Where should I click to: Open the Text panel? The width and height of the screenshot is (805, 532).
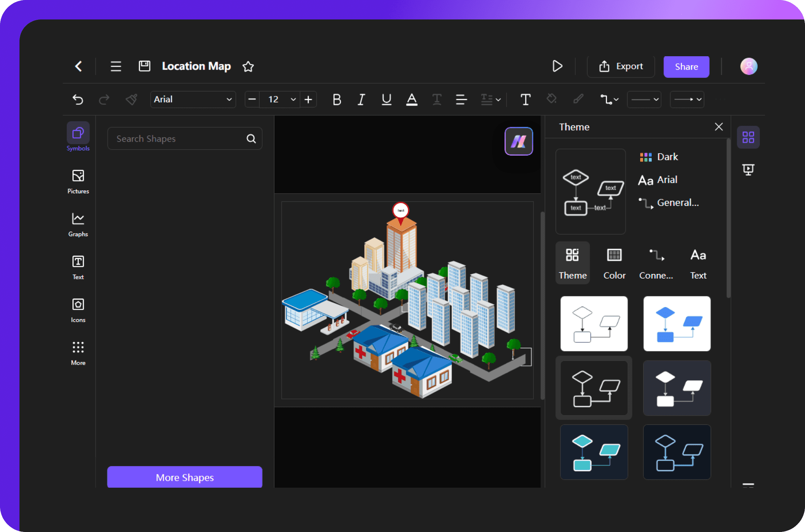point(698,263)
